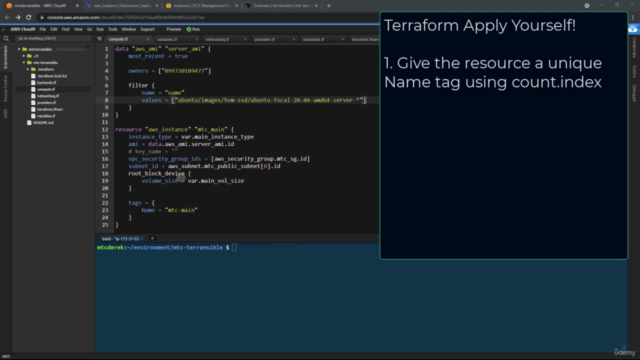This screenshot has height=360, width=640.
Task: Open backends.tf in file tree
Action: tap(47, 82)
